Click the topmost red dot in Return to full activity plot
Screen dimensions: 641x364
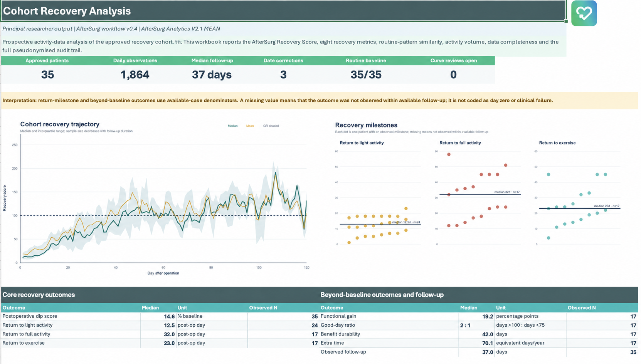[449, 154]
